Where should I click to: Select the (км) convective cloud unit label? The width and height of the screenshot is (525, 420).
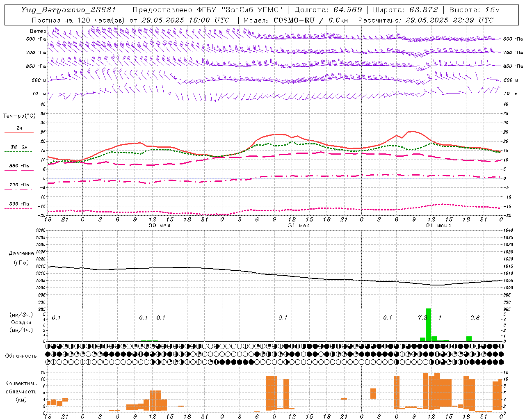click(21, 399)
